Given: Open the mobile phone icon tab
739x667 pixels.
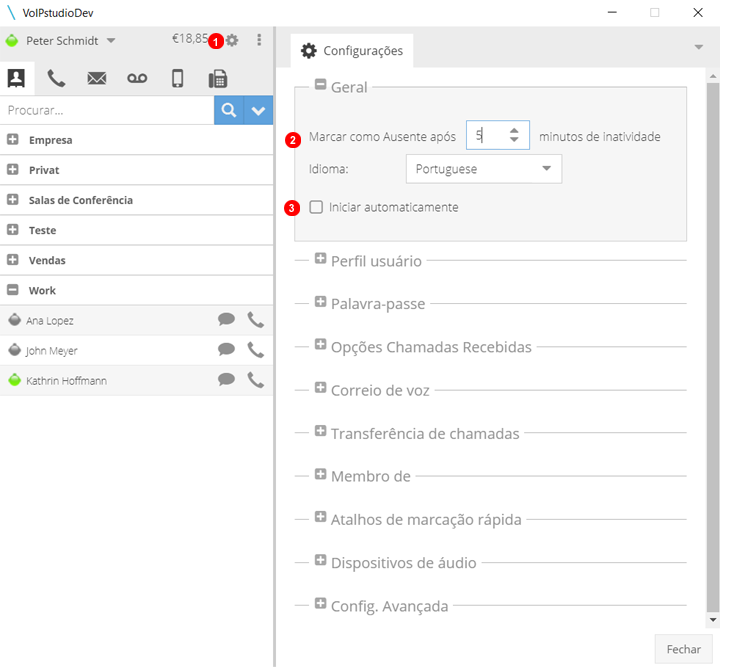Looking at the screenshot, I should (x=178, y=78).
